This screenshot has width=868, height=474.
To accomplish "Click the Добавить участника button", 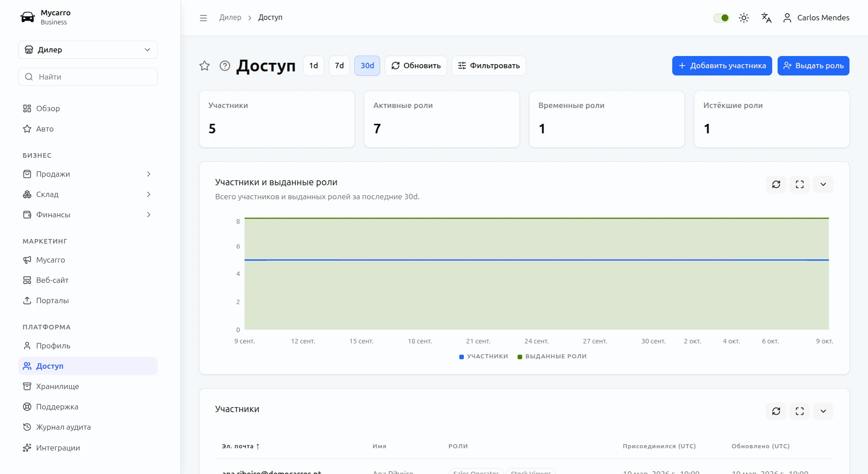I will tap(722, 66).
